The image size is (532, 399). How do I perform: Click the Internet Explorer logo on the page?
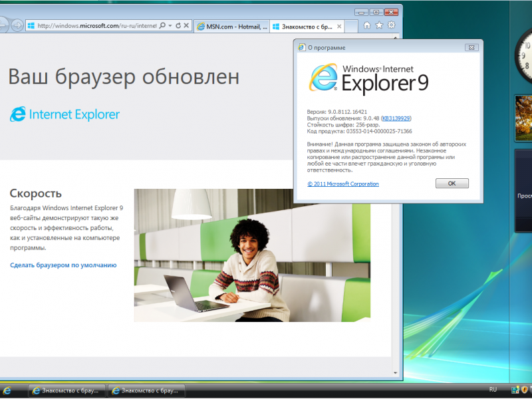pos(65,114)
